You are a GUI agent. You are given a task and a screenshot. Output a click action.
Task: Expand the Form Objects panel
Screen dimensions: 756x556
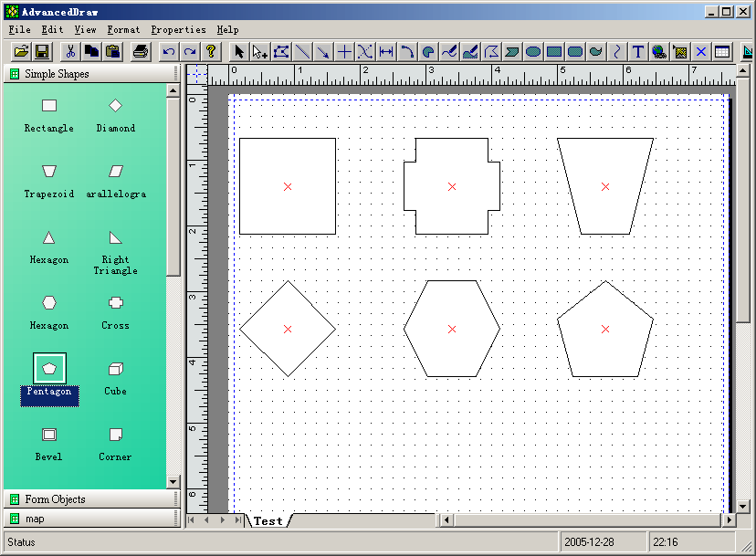[x=55, y=499]
